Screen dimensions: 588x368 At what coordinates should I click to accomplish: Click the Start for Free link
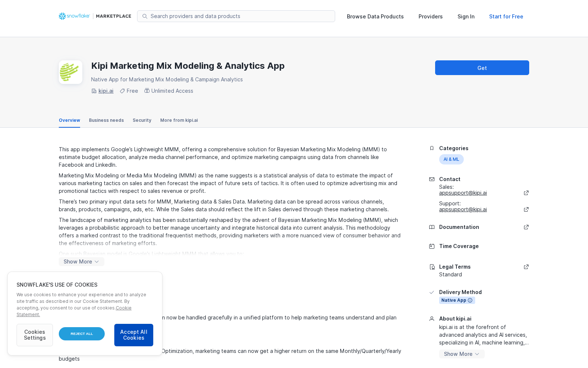coord(506,17)
